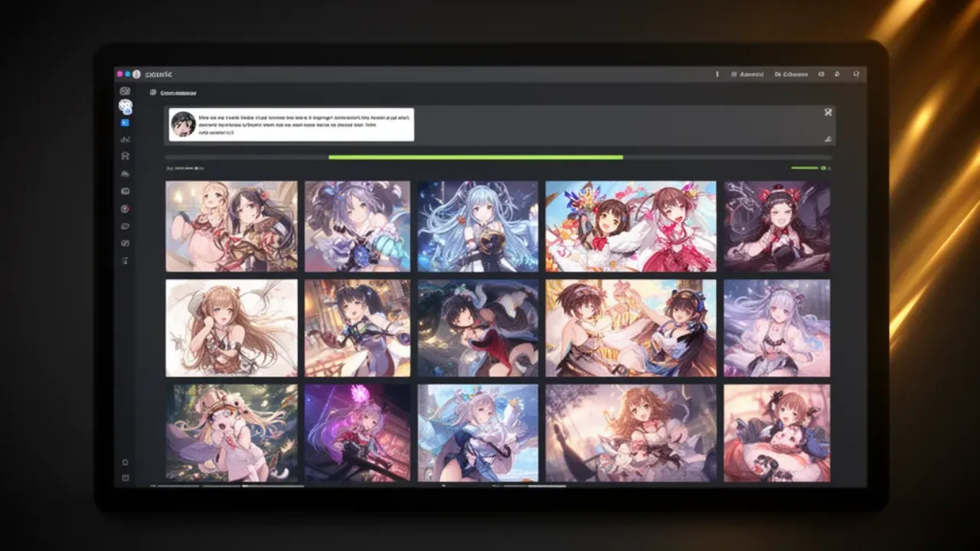Image resolution: width=980 pixels, height=551 pixels.
Task: Click the camera icon atop the sidebar
Action: coord(125,91)
